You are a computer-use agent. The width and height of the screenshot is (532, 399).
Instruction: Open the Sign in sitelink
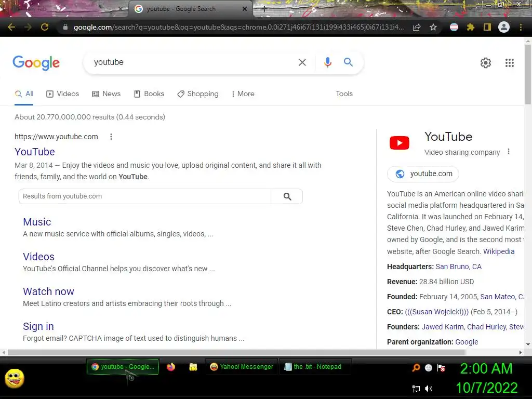(x=38, y=326)
